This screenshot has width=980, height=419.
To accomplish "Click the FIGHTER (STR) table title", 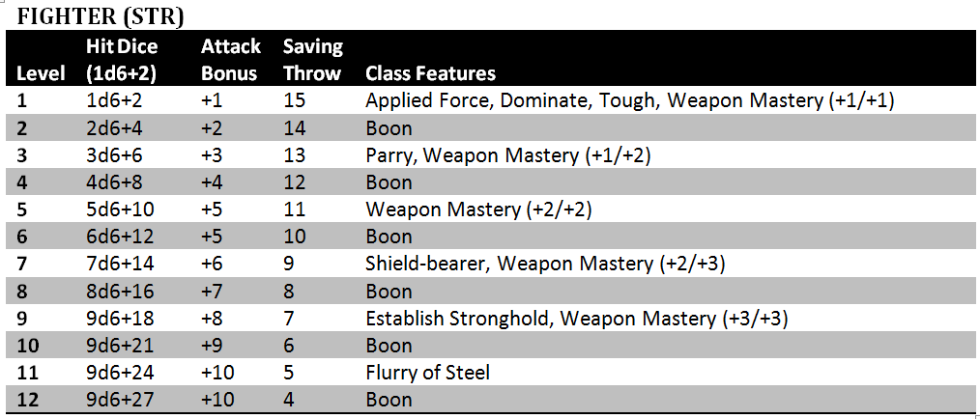I will (x=101, y=16).
